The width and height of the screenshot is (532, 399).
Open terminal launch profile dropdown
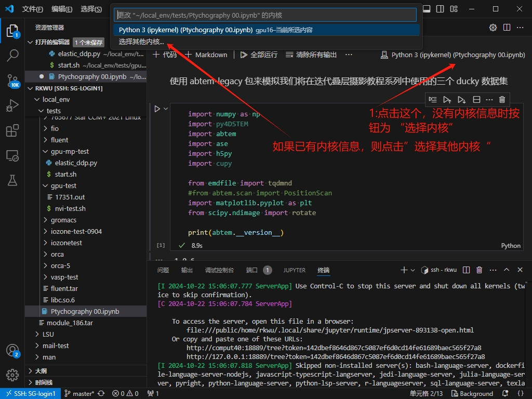[x=413, y=270]
